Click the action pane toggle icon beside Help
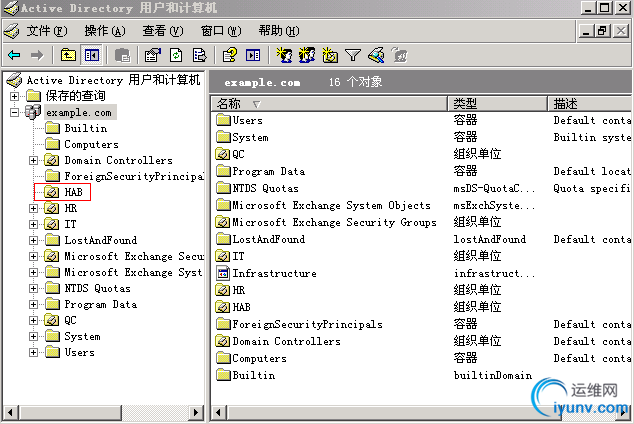This screenshot has height=424, width=634. pyautogui.click(x=253, y=55)
